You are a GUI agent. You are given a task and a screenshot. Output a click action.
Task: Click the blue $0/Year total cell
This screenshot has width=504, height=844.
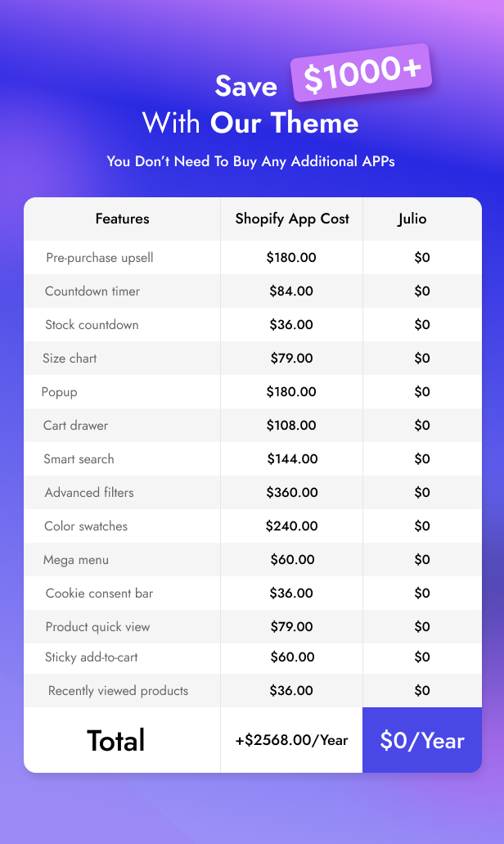pos(422,740)
